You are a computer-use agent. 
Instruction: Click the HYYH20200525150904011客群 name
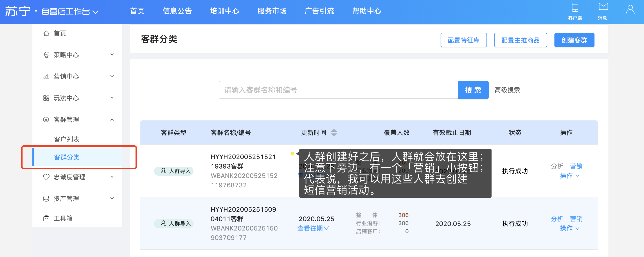coord(243,214)
